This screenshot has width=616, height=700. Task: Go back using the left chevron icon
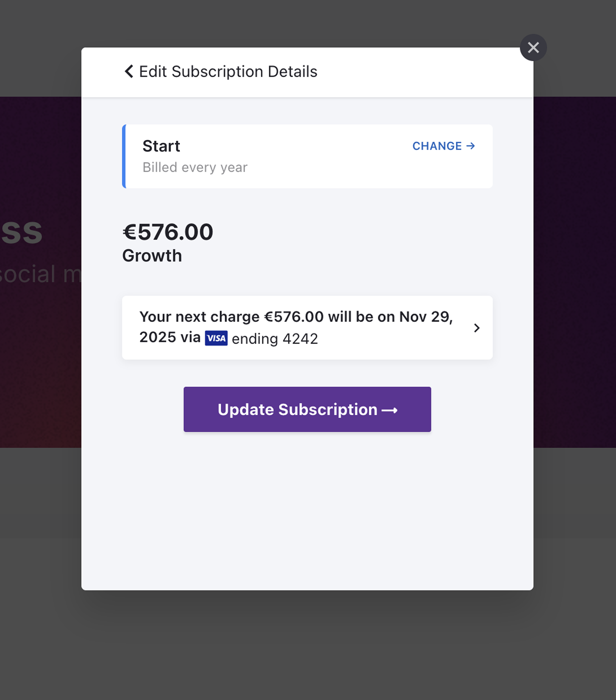coord(129,72)
